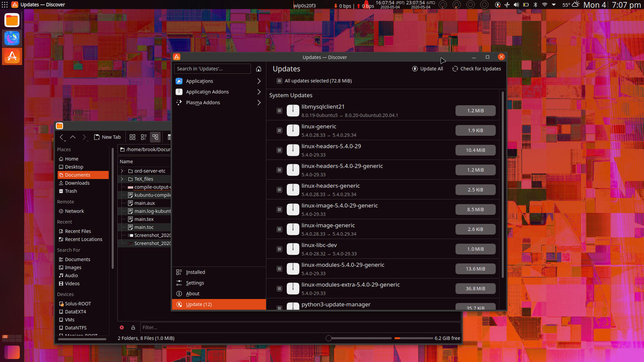This screenshot has height=362, width=644.
Task: Expand the hidden system tray icons arrow
Action: point(554,5)
